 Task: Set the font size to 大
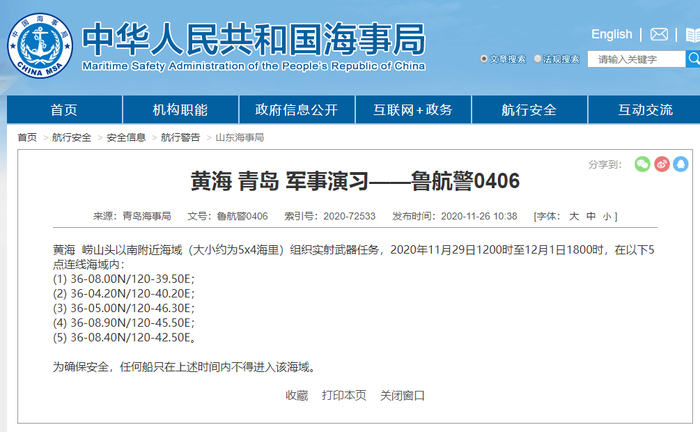coord(574,216)
